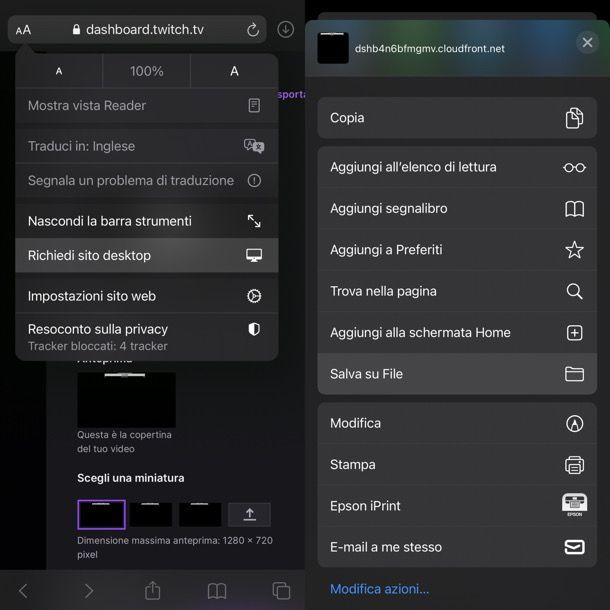Decrease text size with small A
Image resolution: width=610 pixels, height=610 pixels.
(x=59, y=71)
